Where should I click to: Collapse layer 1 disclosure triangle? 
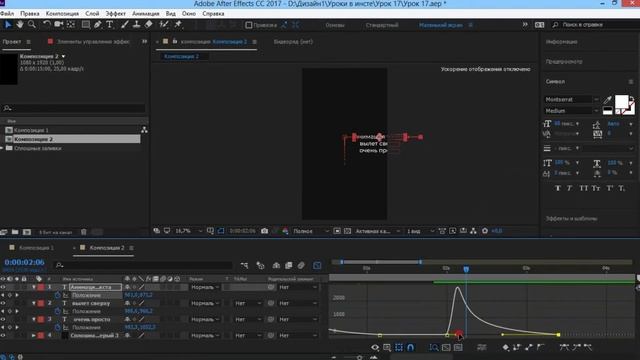pyautogui.click(x=34, y=287)
